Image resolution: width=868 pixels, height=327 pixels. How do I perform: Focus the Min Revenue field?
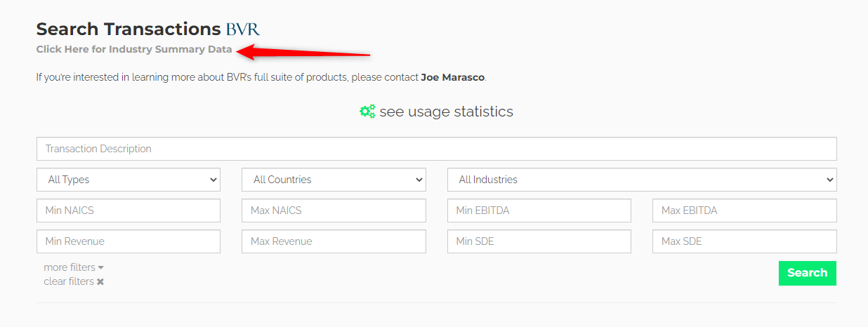coord(128,241)
